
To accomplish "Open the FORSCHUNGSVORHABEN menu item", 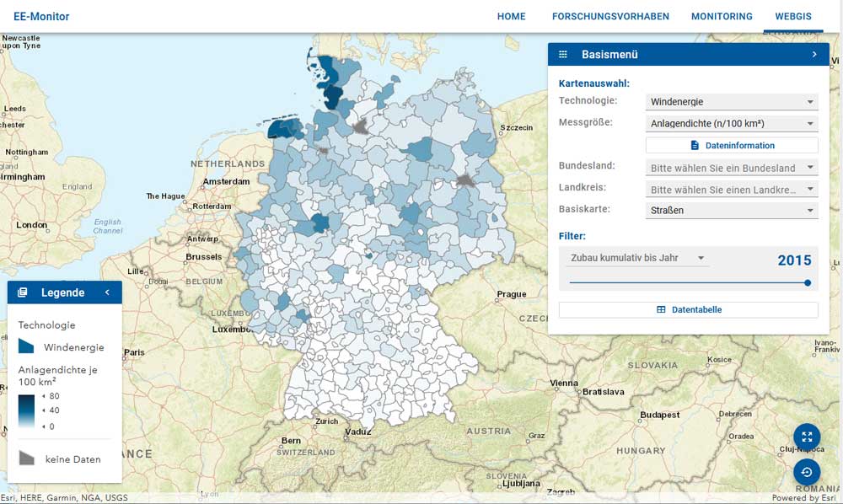I will point(610,17).
